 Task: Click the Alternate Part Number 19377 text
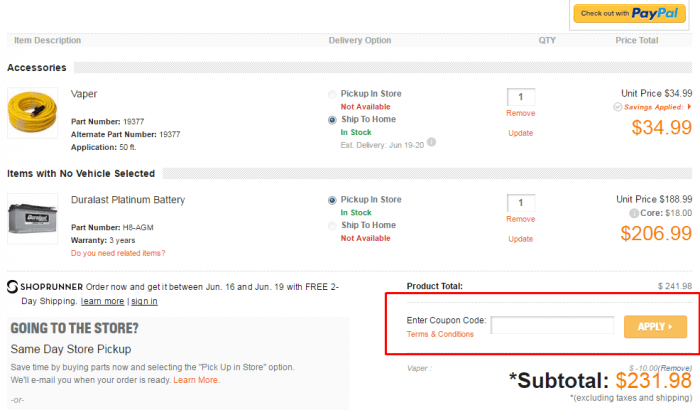(125, 134)
